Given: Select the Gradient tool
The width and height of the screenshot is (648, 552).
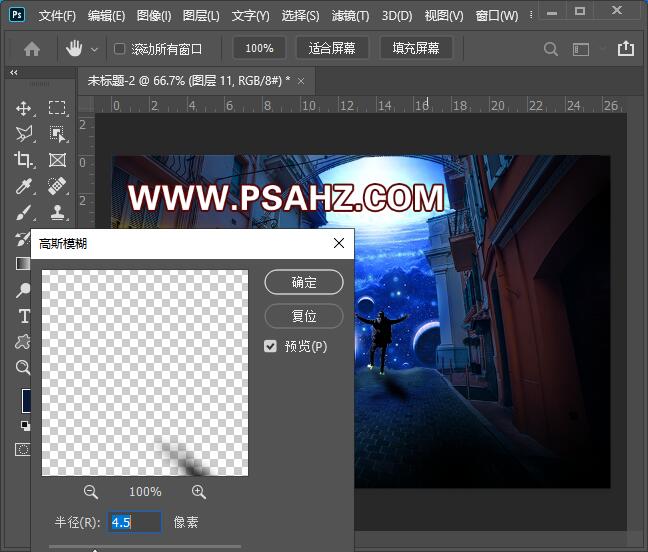Looking at the screenshot, I should [23, 264].
